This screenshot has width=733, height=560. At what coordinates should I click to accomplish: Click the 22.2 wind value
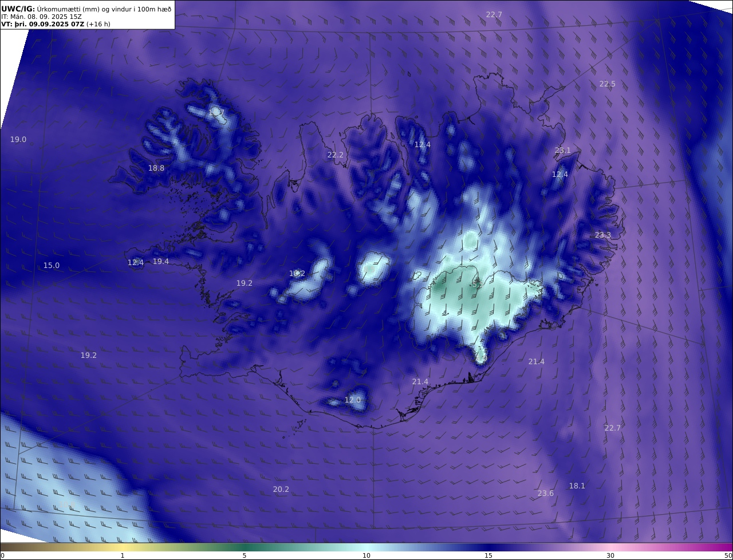[x=336, y=155]
